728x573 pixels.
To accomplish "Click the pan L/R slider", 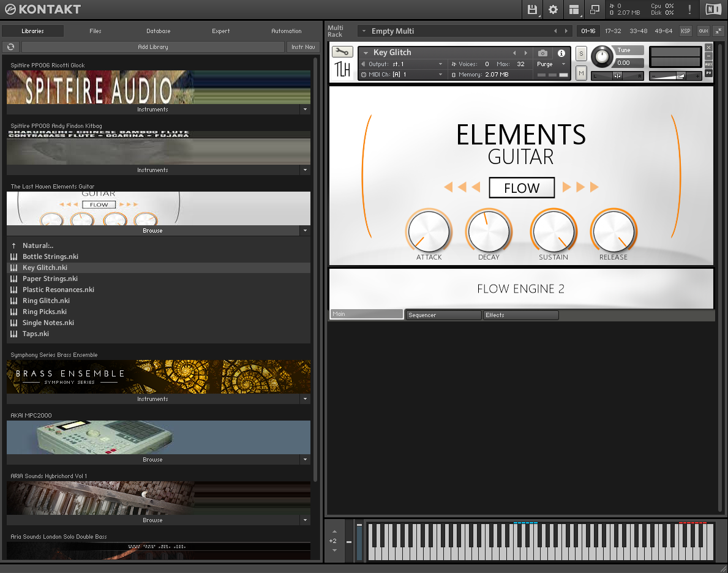I will coord(617,76).
